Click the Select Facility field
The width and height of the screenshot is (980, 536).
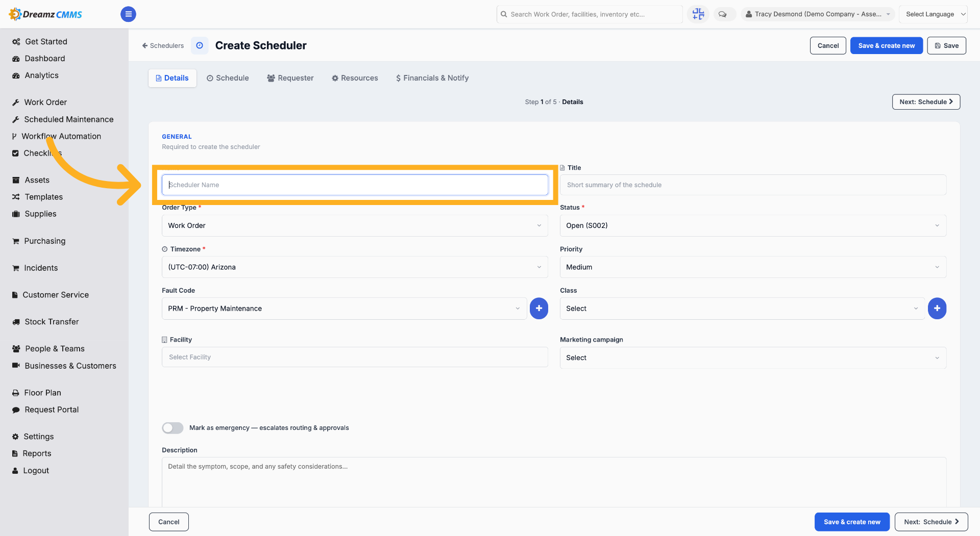355,357
